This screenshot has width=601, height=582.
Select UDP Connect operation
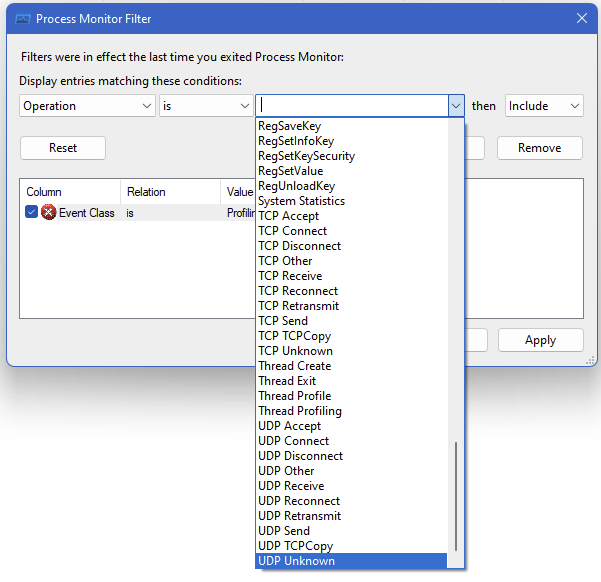[351, 441]
